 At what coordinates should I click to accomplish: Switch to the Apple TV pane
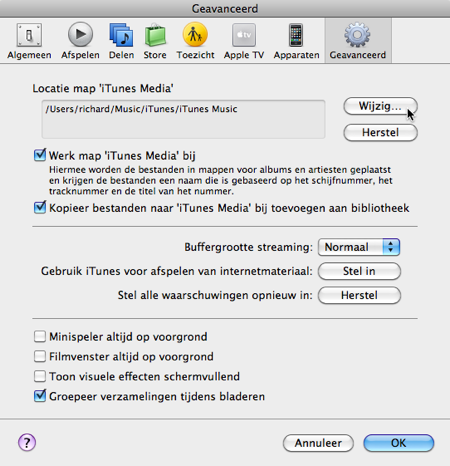(x=244, y=41)
